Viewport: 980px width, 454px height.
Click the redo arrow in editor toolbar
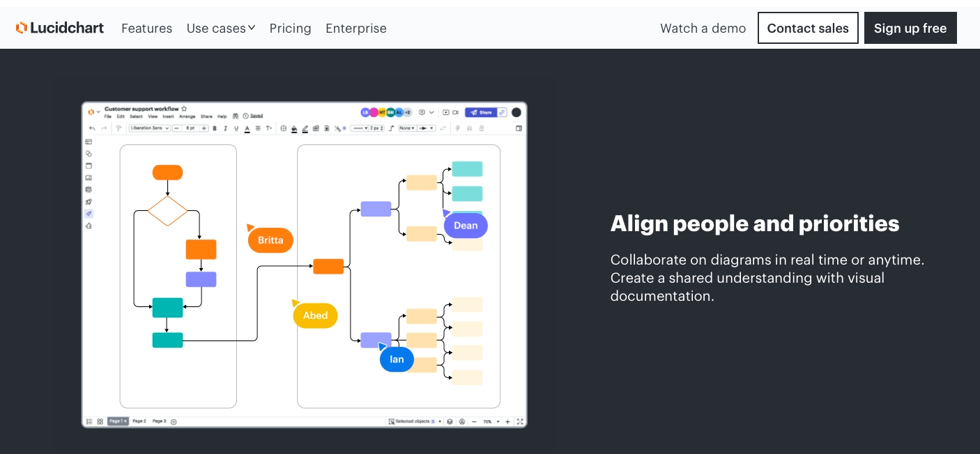click(104, 128)
